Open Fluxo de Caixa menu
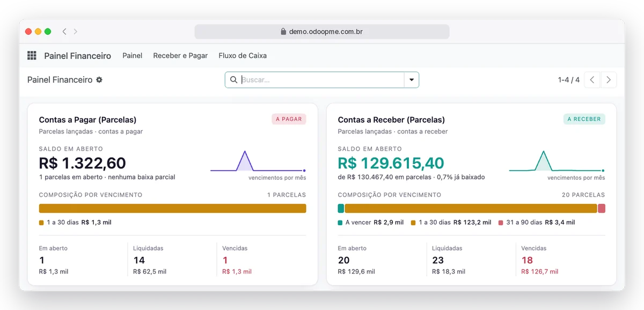 pyautogui.click(x=243, y=55)
